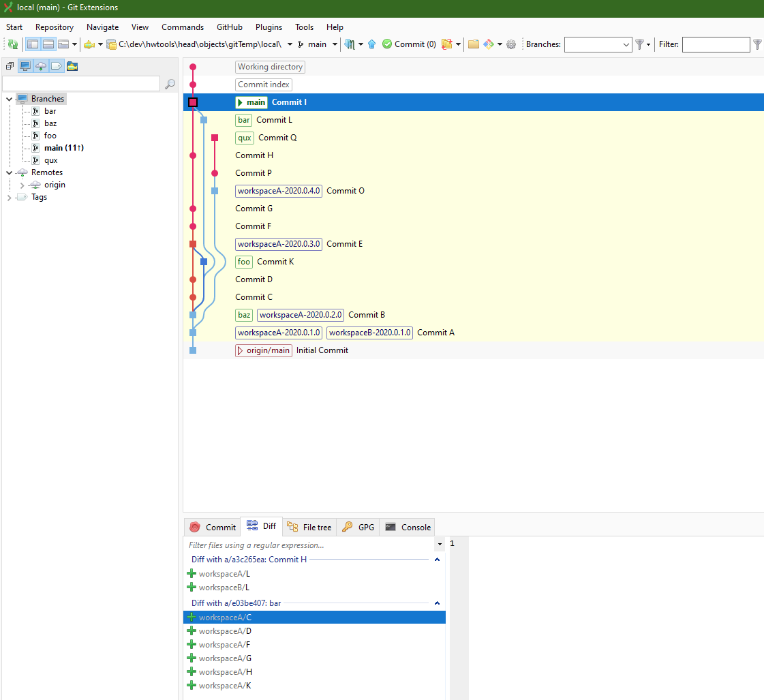Screen dimensions: 764x700
Task: Open the Commands menu
Action: (x=183, y=27)
